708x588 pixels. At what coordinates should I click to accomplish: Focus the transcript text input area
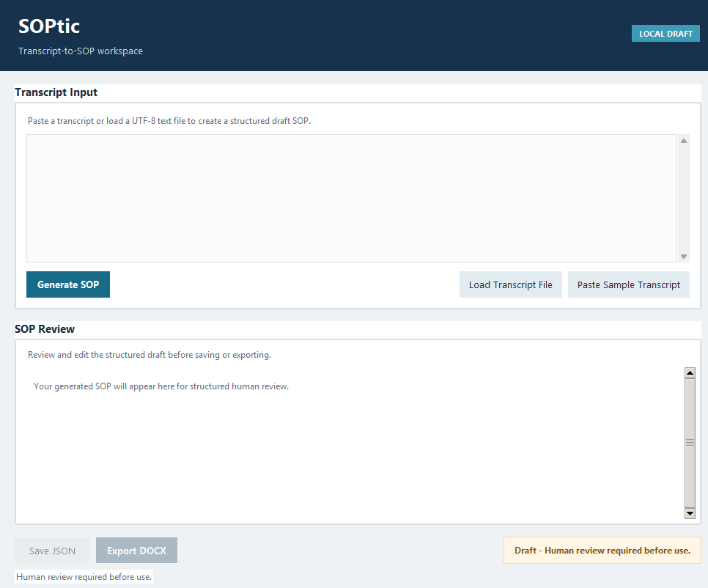click(352, 198)
